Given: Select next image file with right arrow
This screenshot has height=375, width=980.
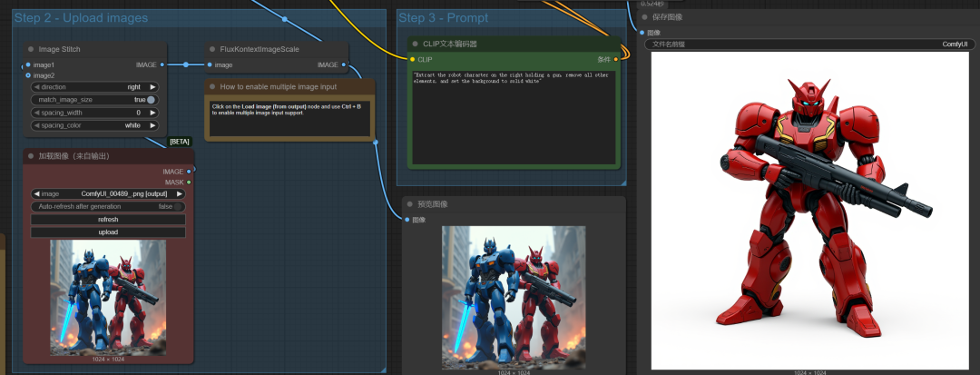Looking at the screenshot, I should tap(180, 193).
